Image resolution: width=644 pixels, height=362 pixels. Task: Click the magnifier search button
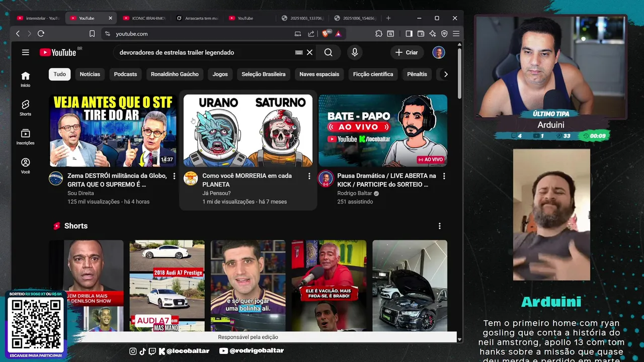tap(328, 52)
